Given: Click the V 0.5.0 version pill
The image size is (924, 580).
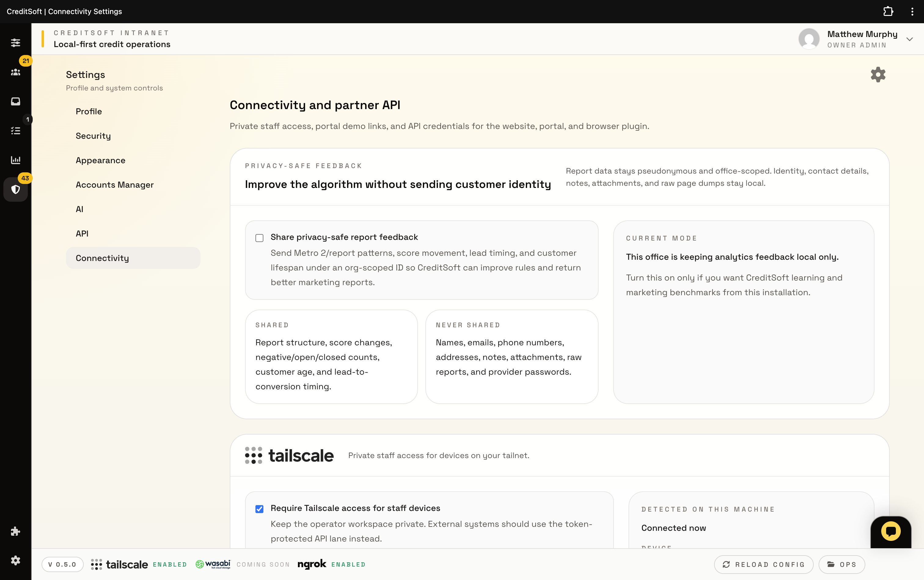Looking at the screenshot, I should point(63,564).
